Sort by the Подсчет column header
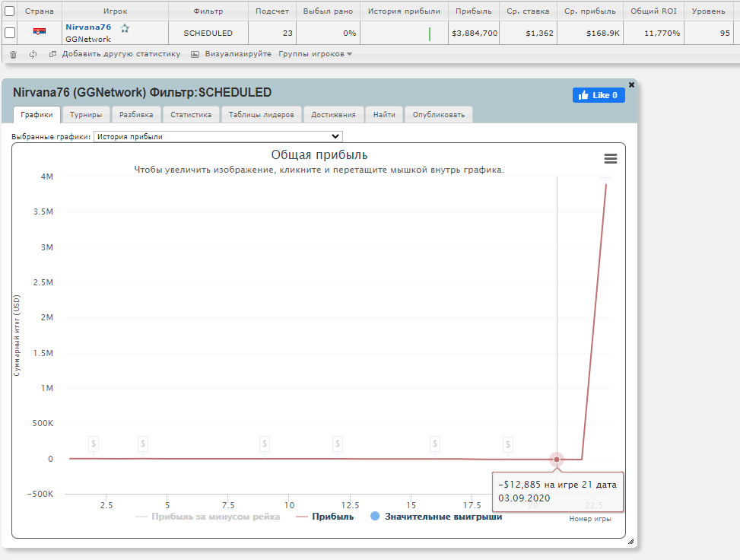The image size is (740, 560). pos(272,11)
